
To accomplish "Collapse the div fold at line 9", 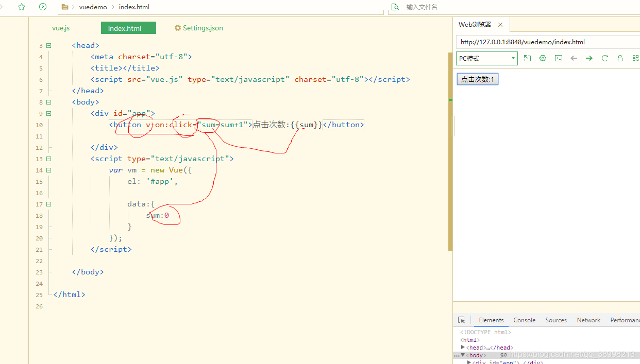I will (49, 113).
